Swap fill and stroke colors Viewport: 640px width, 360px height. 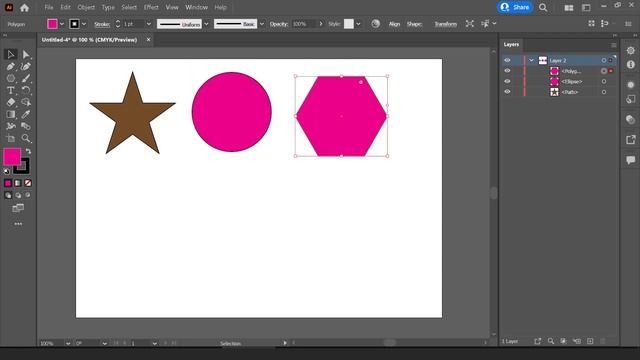click(28, 151)
